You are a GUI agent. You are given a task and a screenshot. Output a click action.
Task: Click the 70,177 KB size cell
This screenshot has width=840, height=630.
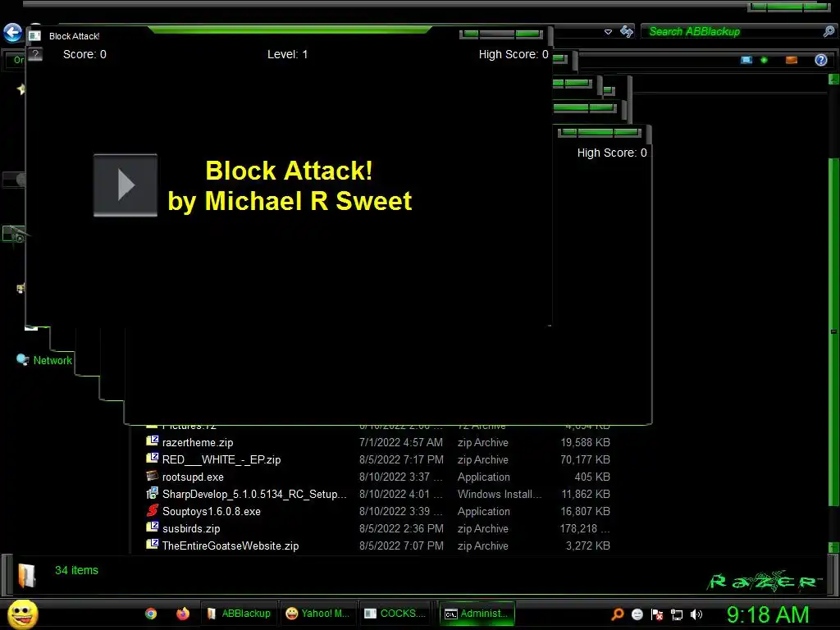tap(585, 459)
